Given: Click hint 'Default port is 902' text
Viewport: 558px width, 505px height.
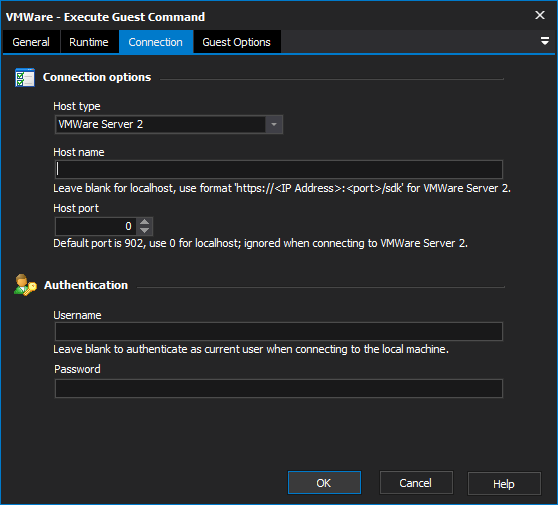Looking at the screenshot, I should click(x=260, y=243).
